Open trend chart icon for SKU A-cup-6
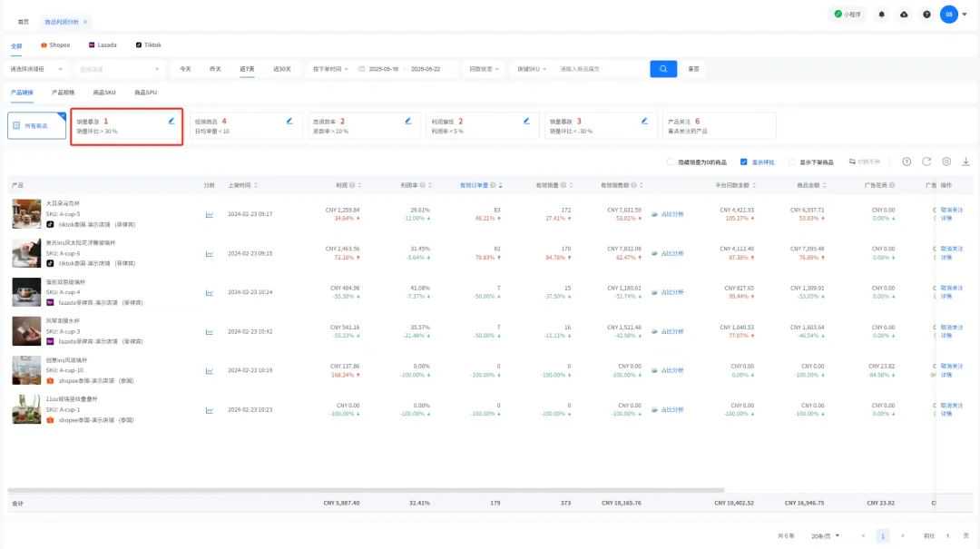 pos(210,254)
